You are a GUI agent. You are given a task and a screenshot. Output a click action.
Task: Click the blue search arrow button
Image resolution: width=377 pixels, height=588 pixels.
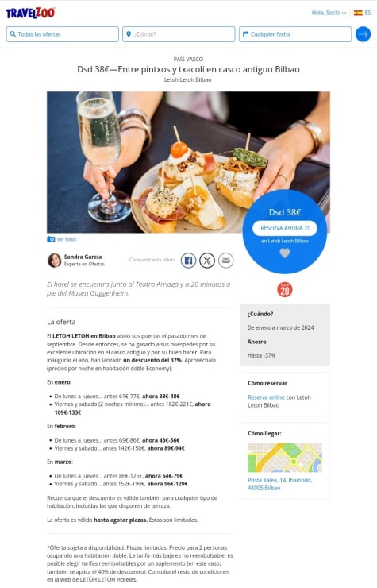click(363, 34)
